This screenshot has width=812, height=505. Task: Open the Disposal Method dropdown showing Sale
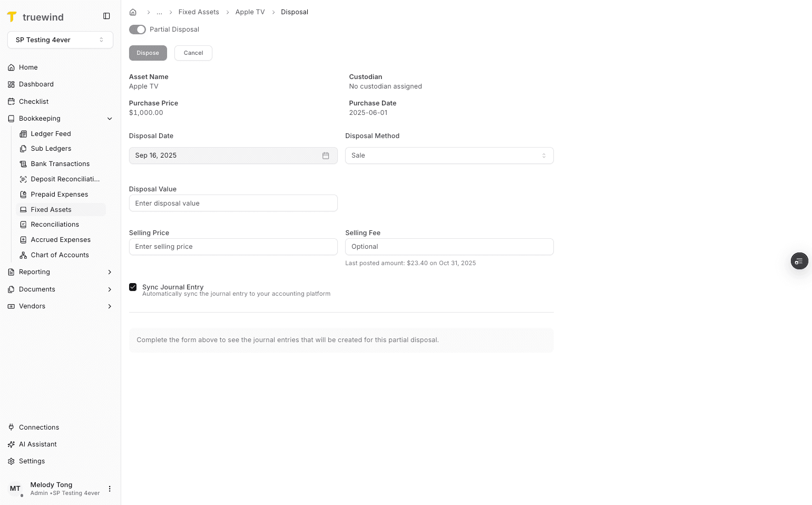(449, 156)
